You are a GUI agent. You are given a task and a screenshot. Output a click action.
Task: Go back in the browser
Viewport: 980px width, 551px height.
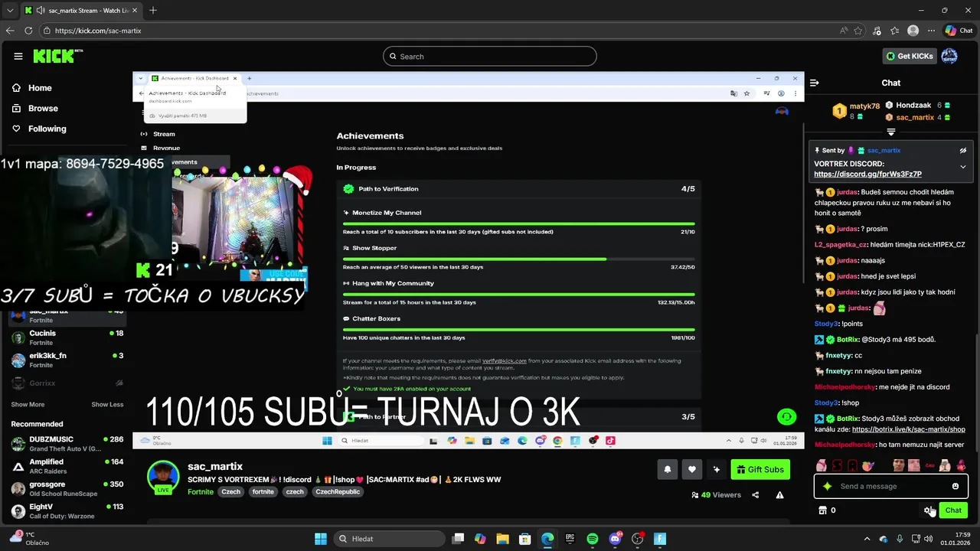click(x=10, y=31)
